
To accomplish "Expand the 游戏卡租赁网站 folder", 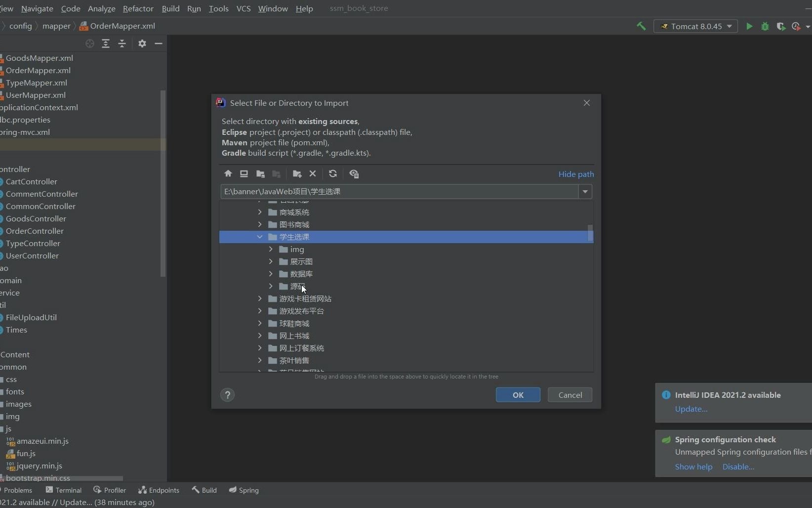I will point(260,298).
